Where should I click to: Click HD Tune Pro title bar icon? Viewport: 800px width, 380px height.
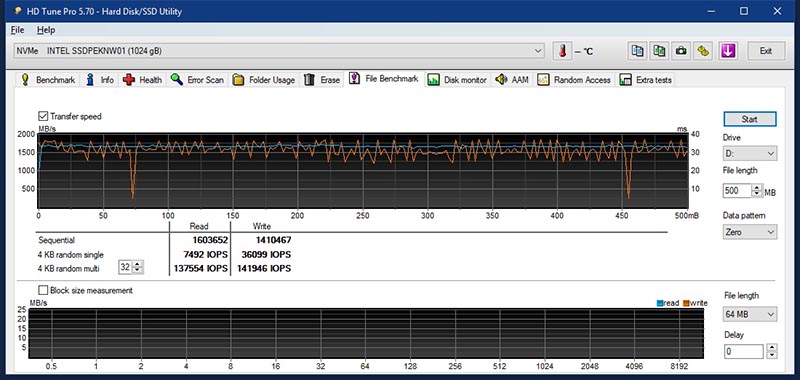pos(18,11)
